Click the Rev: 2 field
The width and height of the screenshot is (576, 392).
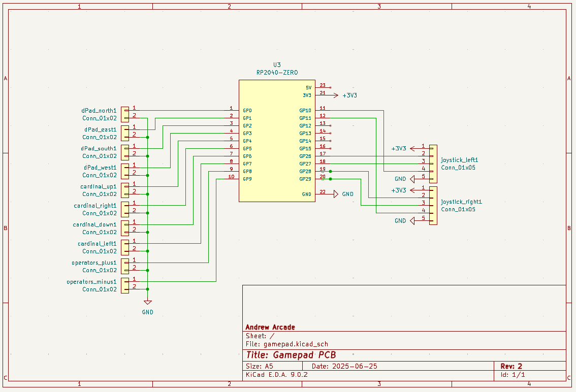(x=511, y=366)
